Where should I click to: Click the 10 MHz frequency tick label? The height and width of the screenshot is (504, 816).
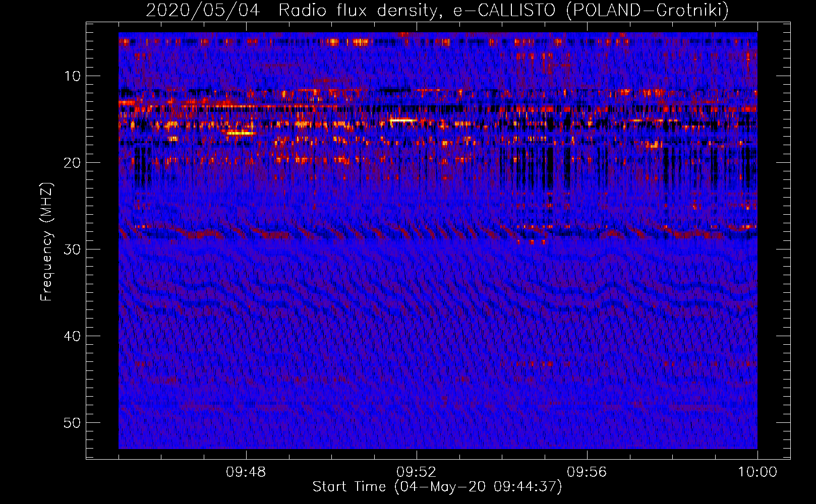(73, 76)
